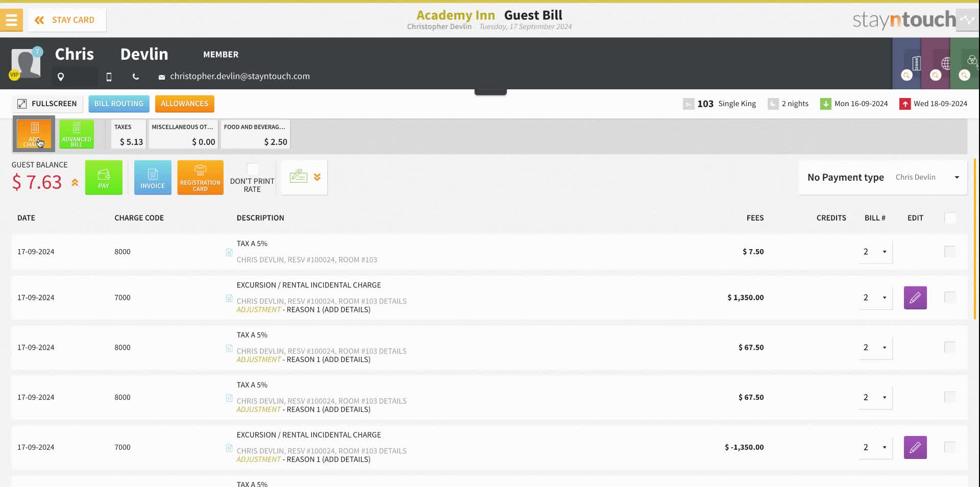The height and width of the screenshot is (487, 980).
Task: Click green arrival arrow icon
Action: coord(825,104)
